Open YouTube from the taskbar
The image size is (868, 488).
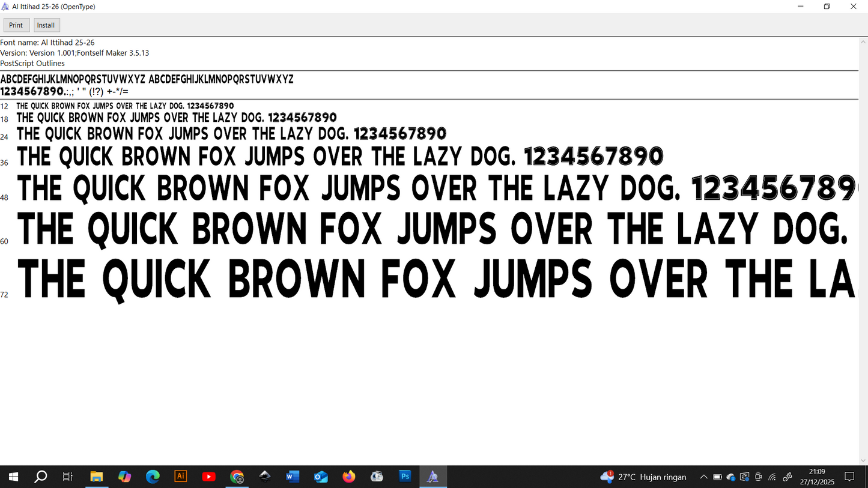[208, 477]
